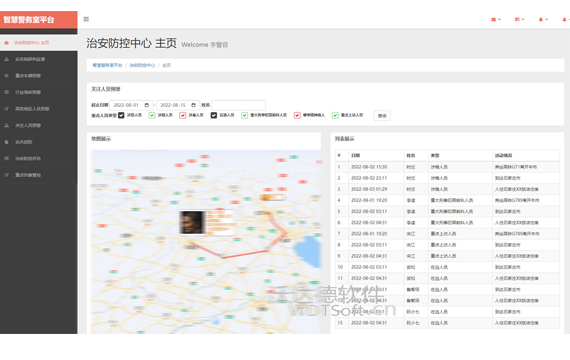Screen dimensions: 570x360
Task: Click name 宋江 in row 8
Action: (x=411, y=245)
